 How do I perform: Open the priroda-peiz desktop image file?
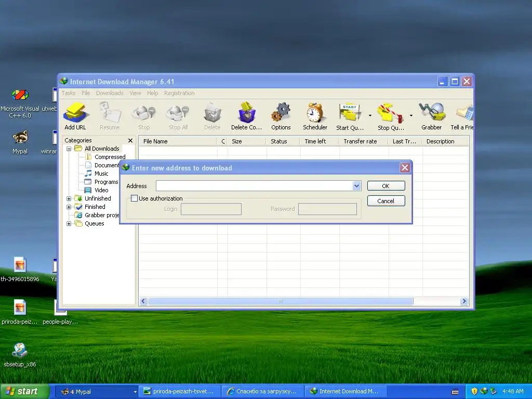20,312
